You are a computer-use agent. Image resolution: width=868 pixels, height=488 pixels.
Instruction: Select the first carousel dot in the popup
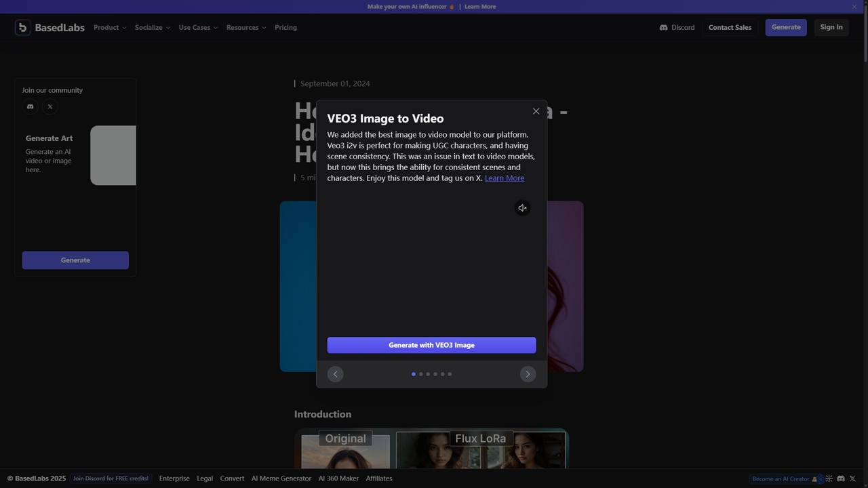414,374
